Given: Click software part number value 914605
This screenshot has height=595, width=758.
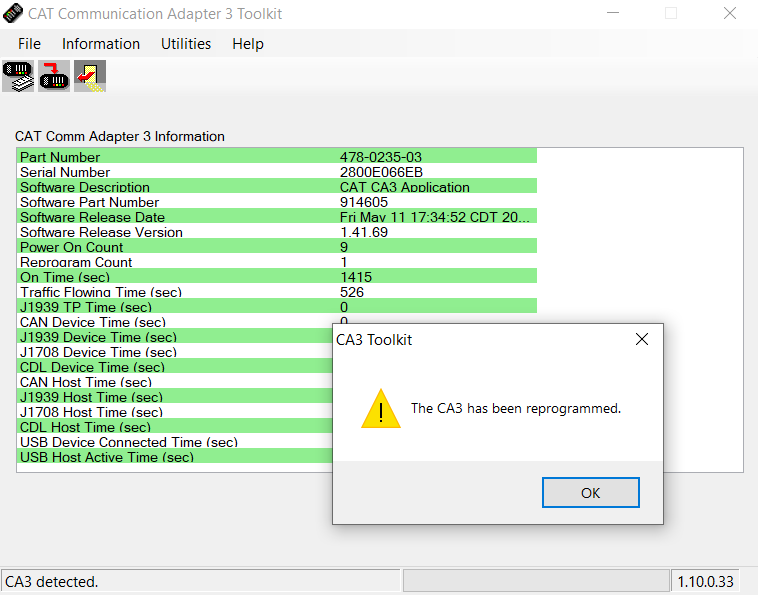Looking at the screenshot, I should coord(364,202).
